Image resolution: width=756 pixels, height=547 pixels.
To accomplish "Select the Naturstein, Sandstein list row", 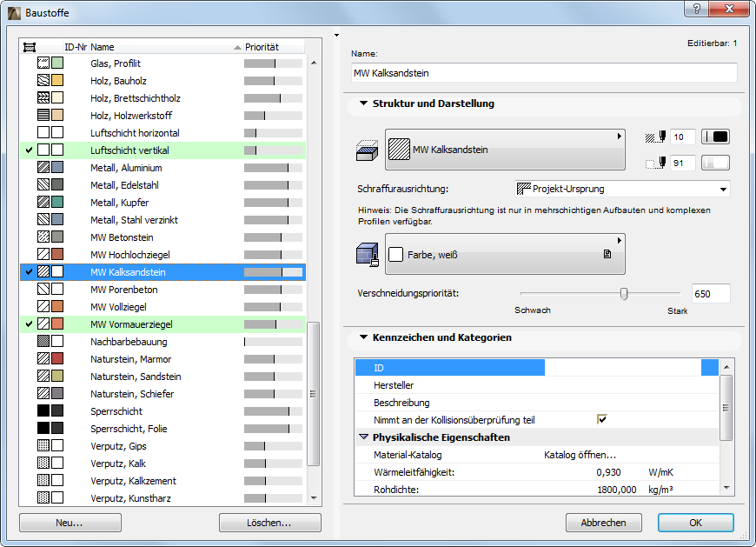I will [x=163, y=376].
